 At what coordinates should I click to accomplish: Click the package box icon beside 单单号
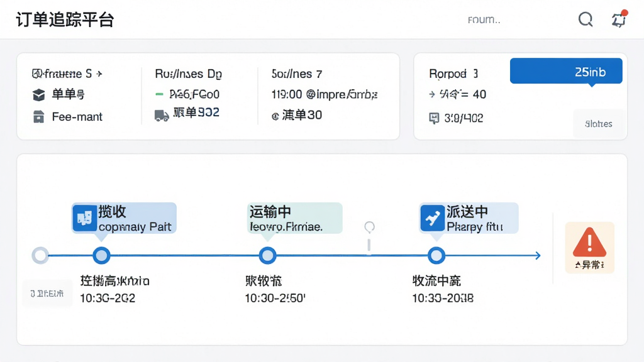tap(38, 95)
